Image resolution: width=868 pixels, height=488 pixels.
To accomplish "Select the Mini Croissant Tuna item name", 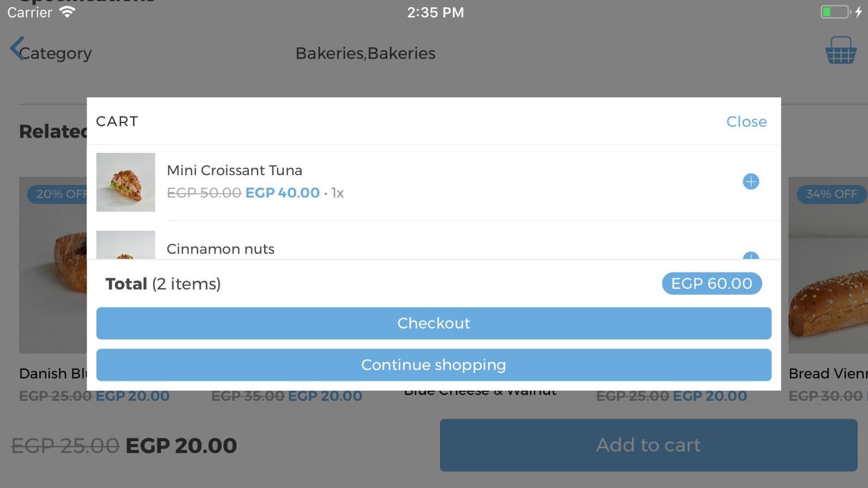I will [234, 170].
